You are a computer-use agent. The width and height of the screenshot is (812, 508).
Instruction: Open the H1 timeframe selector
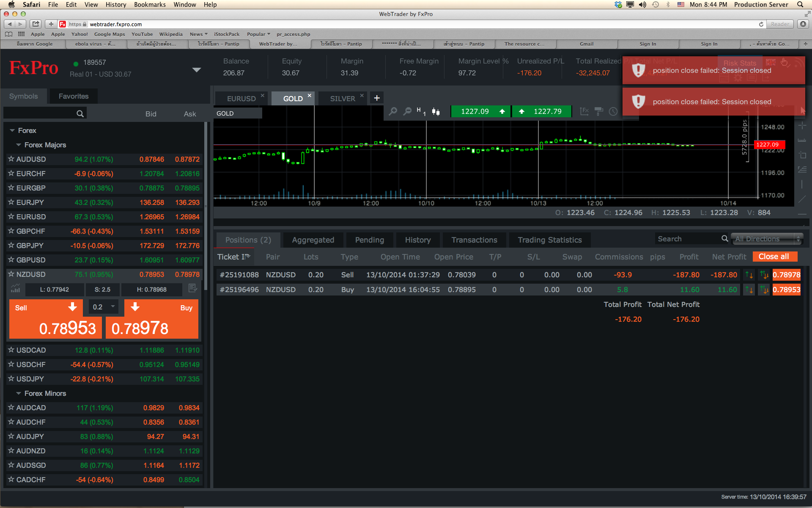click(x=421, y=111)
